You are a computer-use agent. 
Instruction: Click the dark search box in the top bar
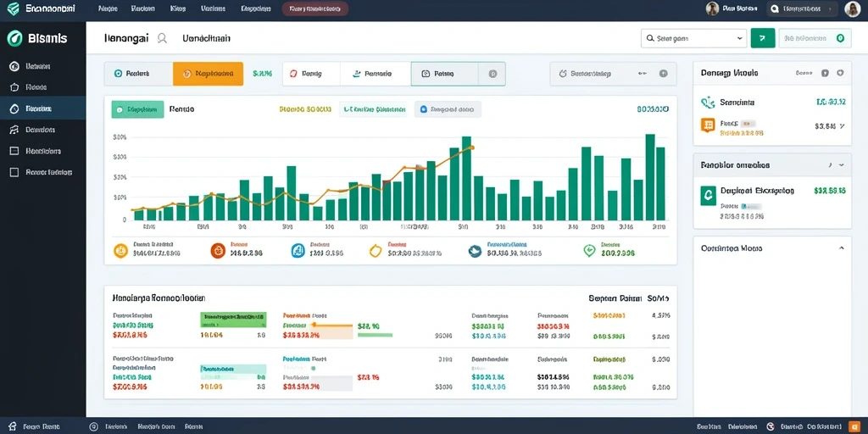coord(802,8)
